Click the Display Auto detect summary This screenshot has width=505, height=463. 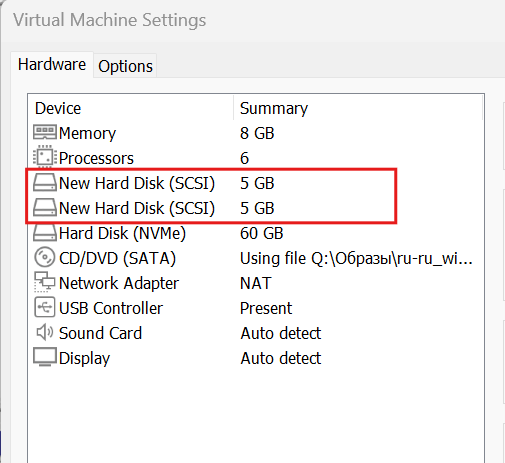281,358
